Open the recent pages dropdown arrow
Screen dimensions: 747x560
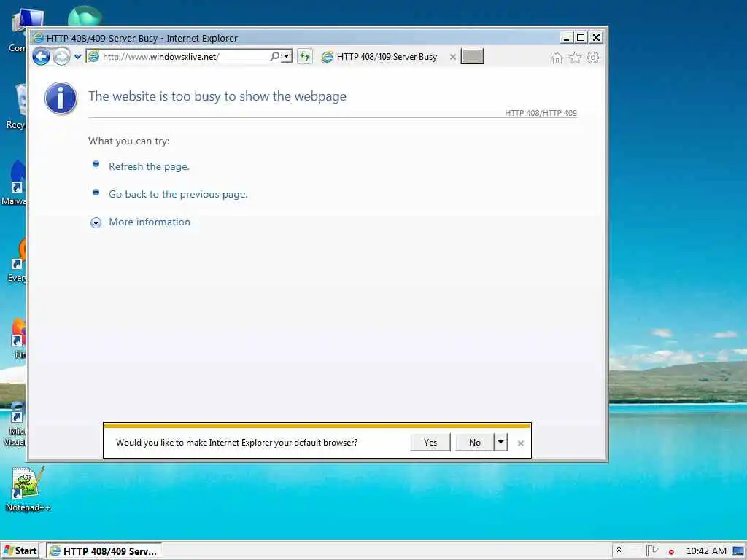(x=77, y=57)
